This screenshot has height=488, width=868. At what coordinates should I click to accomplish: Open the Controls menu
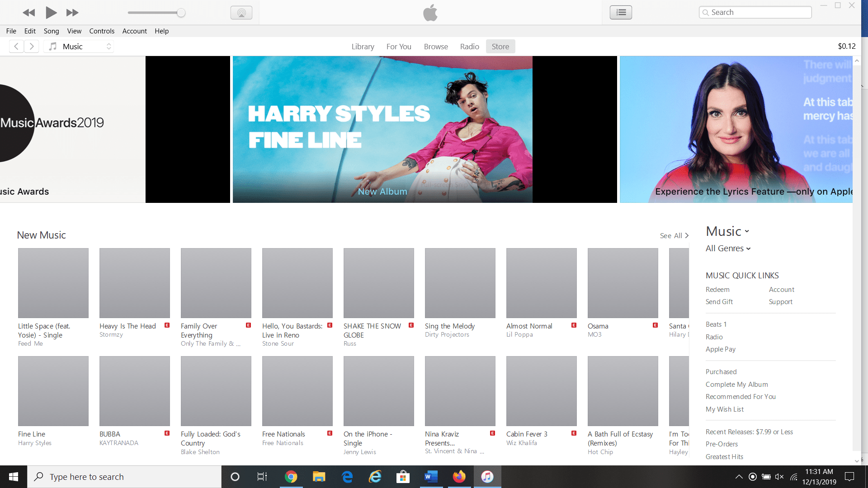102,31
